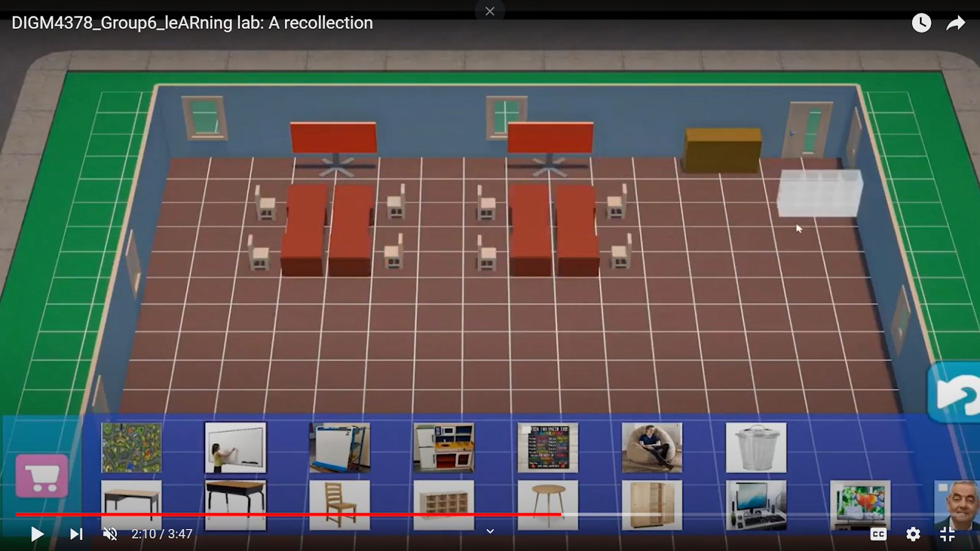Pick the bean bag chair item

[652, 448]
